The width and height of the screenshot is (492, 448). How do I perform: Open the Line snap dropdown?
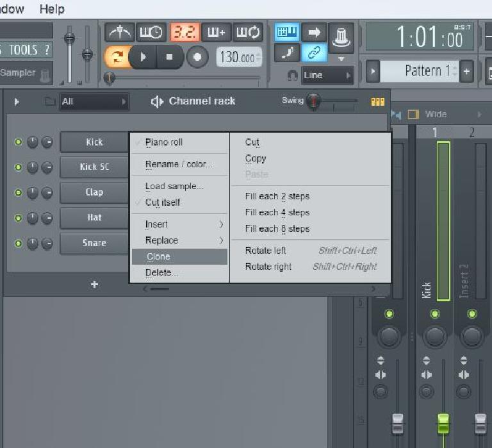[x=327, y=76]
